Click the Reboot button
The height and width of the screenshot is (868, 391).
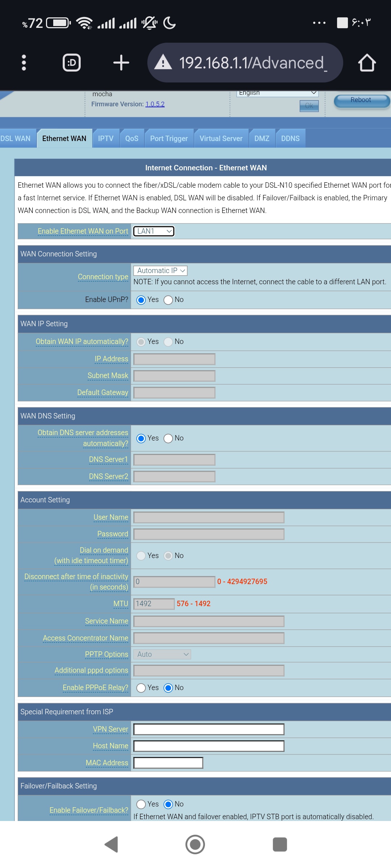click(361, 101)
